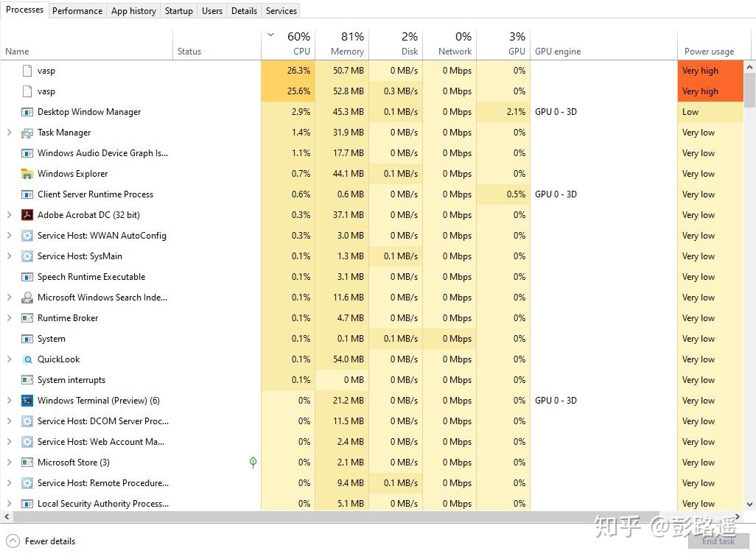Select the Windows Explorer icon
The height and width of the screenshot is (559, 756).
27,173
